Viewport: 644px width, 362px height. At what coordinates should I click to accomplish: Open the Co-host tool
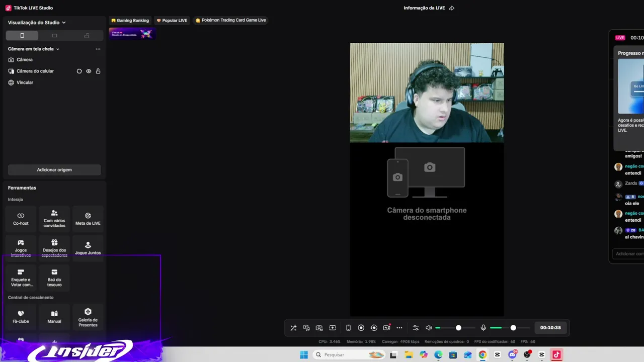[21, 219]
